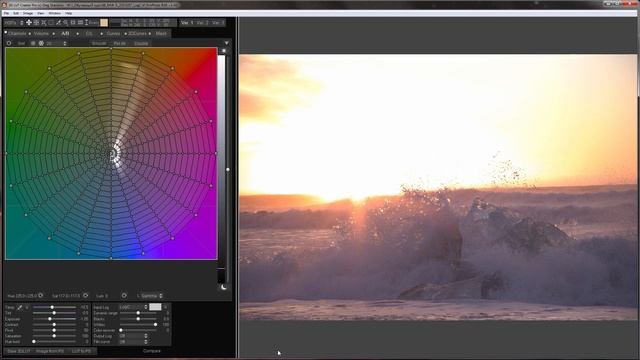Toggle the checkbox before Channels
Viewport: 640px width, 360px height.
pyautogui.click(x=6, y=32)
